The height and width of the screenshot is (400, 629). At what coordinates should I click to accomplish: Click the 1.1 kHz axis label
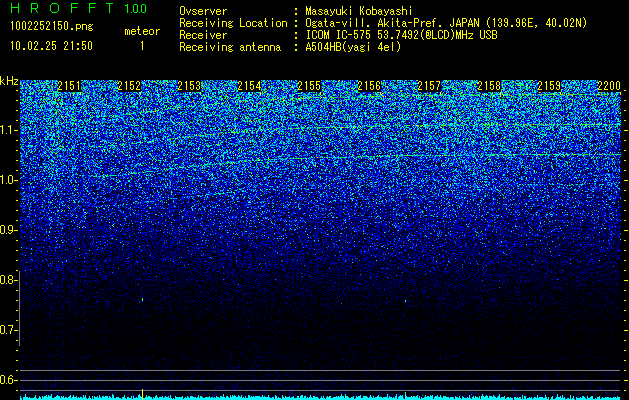coord(9,130)
